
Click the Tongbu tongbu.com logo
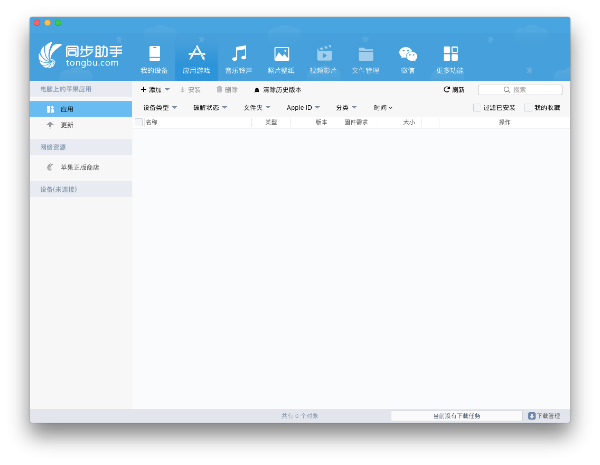[x=81, y=55]
